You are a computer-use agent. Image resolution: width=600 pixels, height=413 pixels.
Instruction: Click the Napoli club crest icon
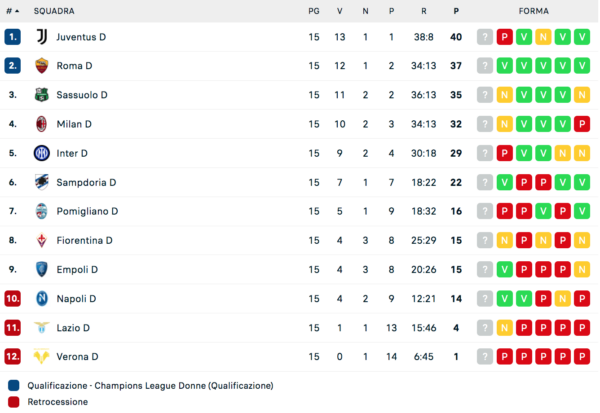tap(41, 298)
